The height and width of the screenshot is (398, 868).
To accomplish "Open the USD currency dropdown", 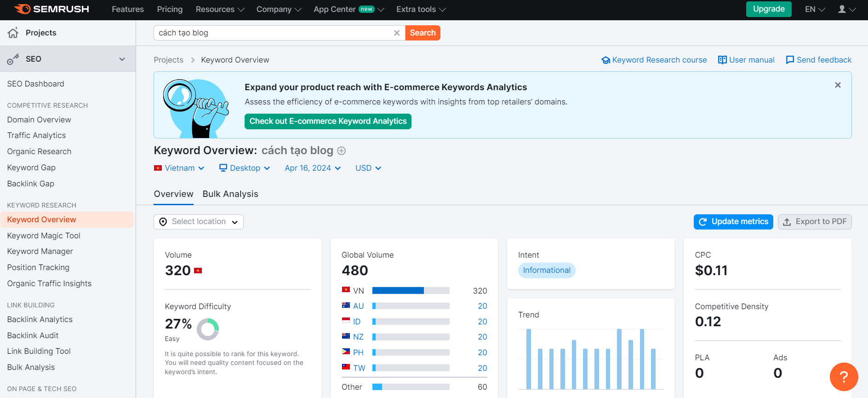I will pyautogui.click(x=368, y=168).
